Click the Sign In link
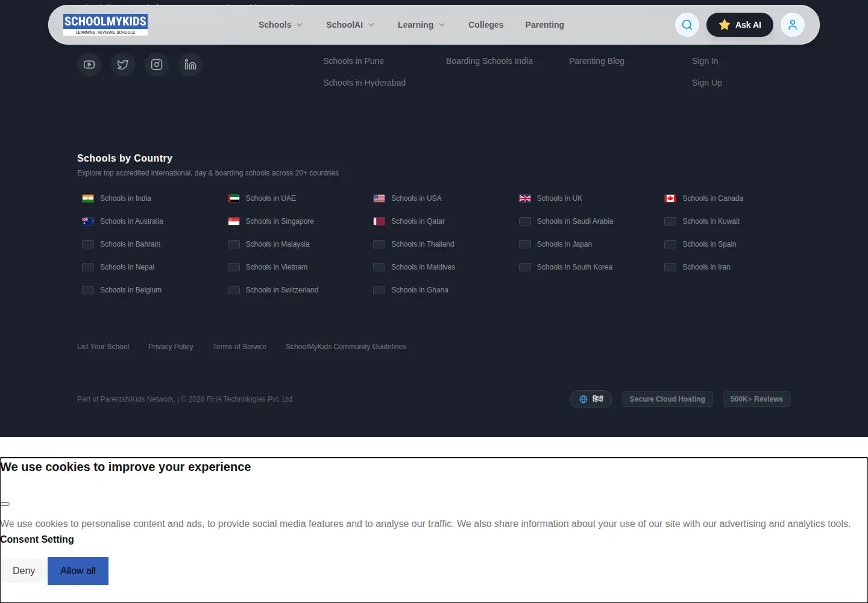868x603 pixels. coord(705,61)
